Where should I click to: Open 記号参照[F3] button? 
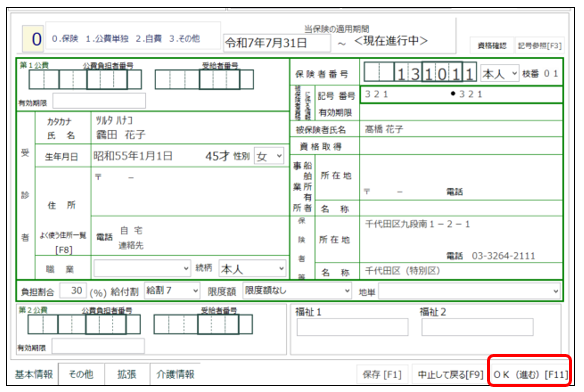coord(540,45)
